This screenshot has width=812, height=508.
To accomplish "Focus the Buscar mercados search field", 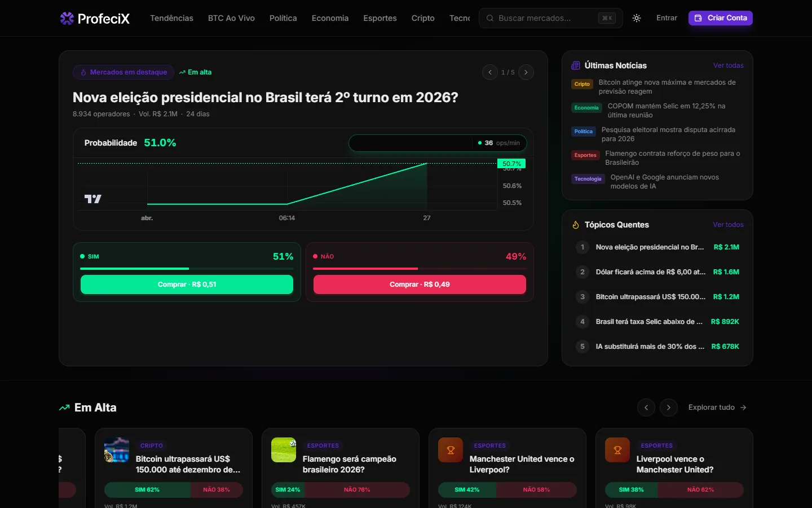I will coord(551,18).
